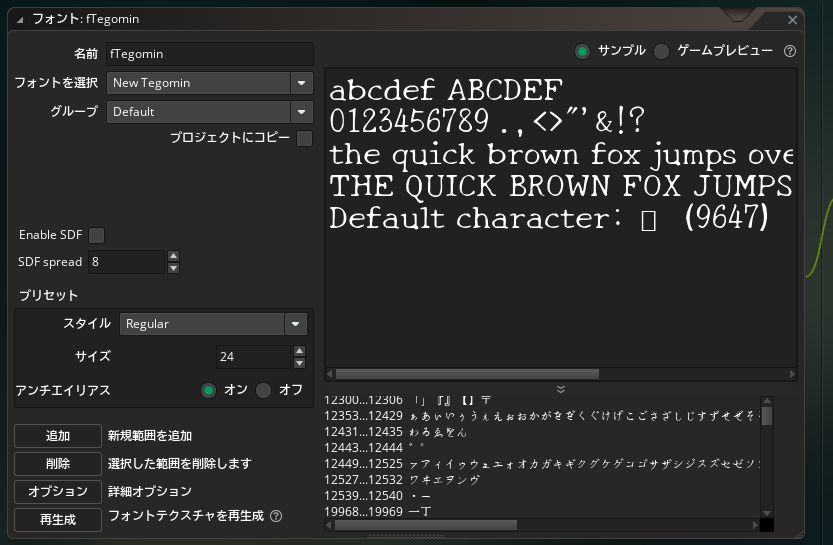Collapse the font window title triangle
The height and width of the screenshot is (545, 833).
point(20,20)
